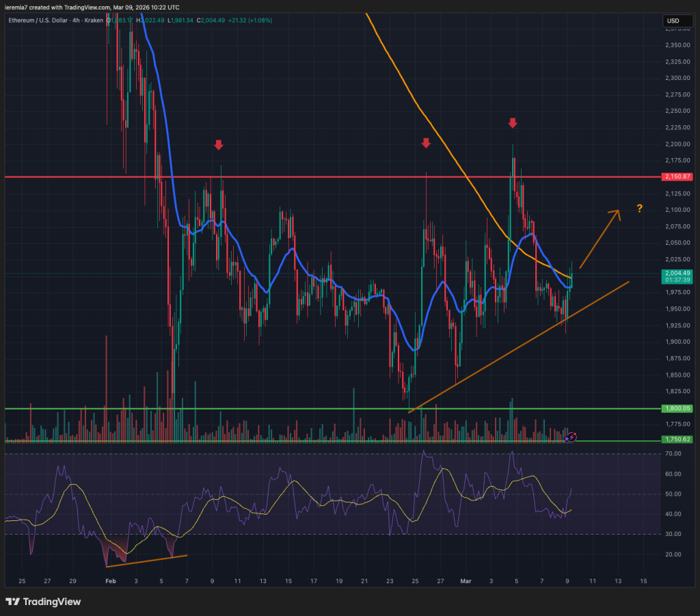Select the Feb label on the time axis

[111, 581]
